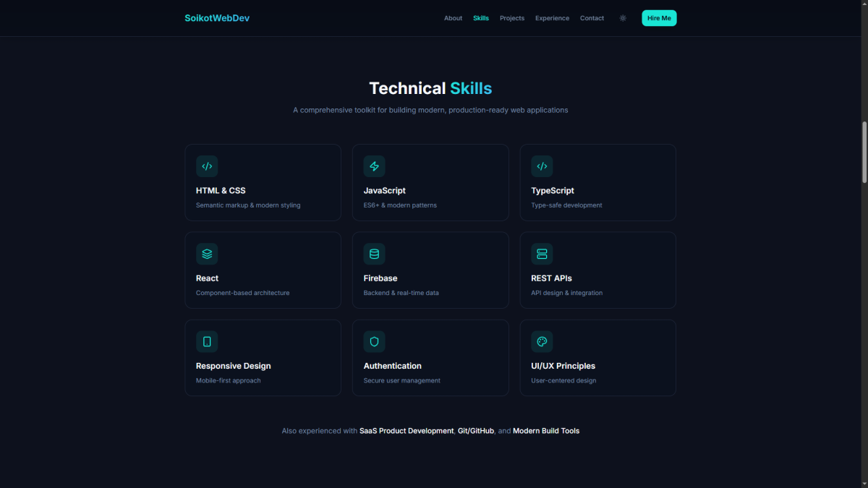868x488 pixels.
Task: Jump to the Contact section link
Action: tap(592, 18)
